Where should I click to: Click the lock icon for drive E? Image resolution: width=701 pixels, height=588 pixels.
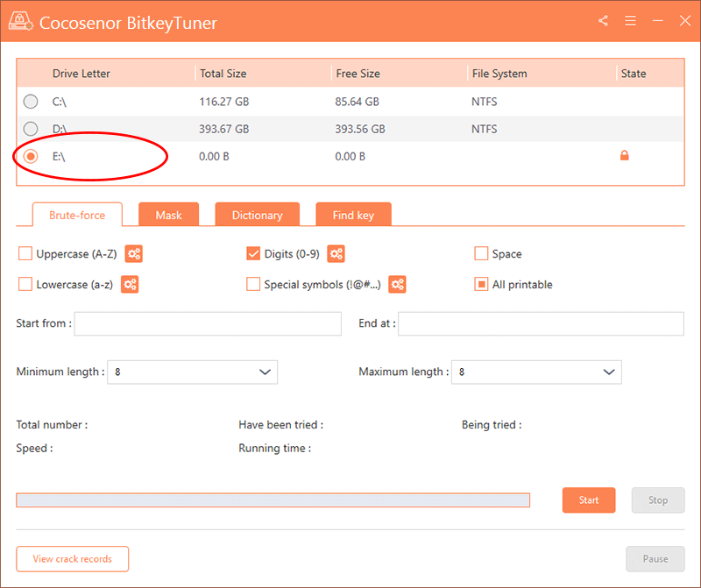[625, 155]
